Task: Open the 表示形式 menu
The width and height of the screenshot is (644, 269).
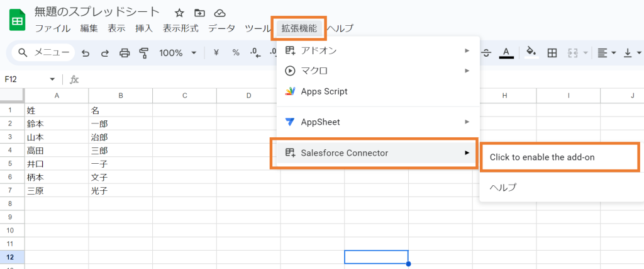Action: point(180,28)
